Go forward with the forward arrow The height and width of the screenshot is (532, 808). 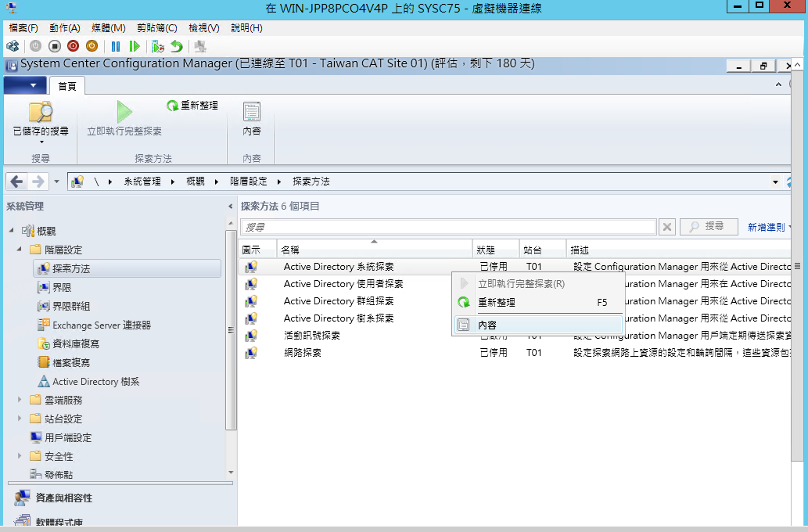tap(38, 182)
